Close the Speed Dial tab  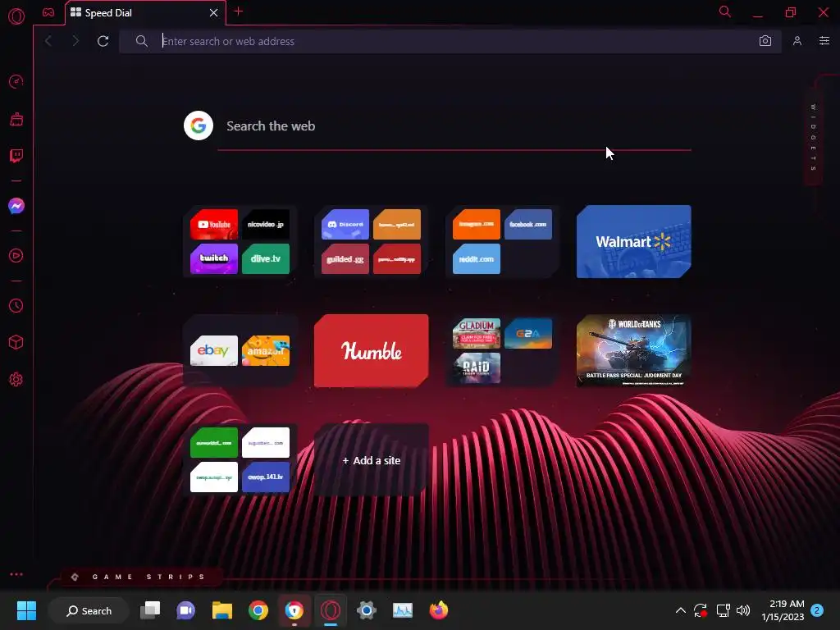coord(214,13)
